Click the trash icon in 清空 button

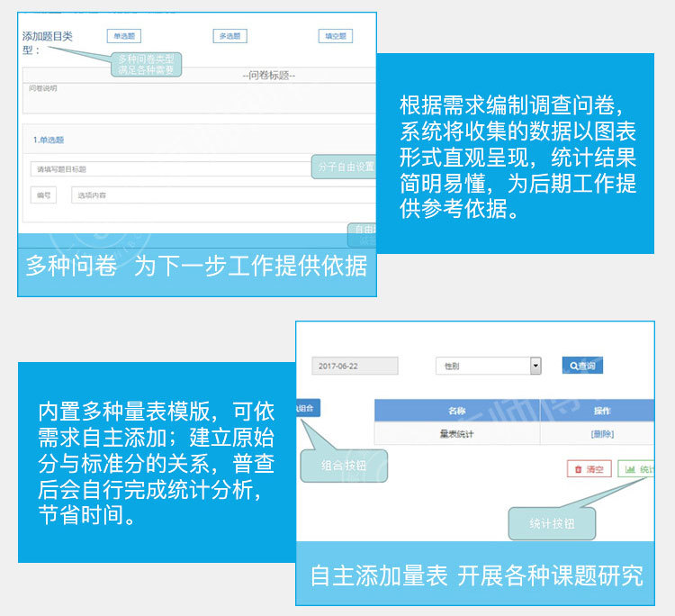pos(578,469)
